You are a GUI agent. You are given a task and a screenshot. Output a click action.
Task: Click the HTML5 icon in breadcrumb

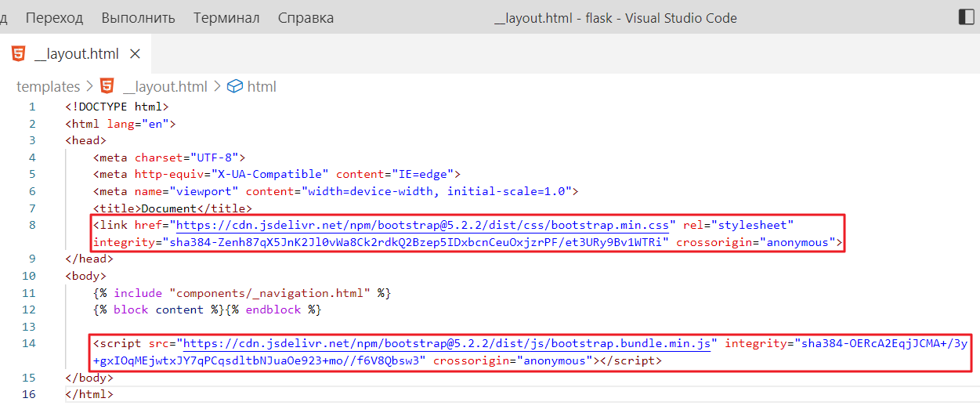click(108, 86)
